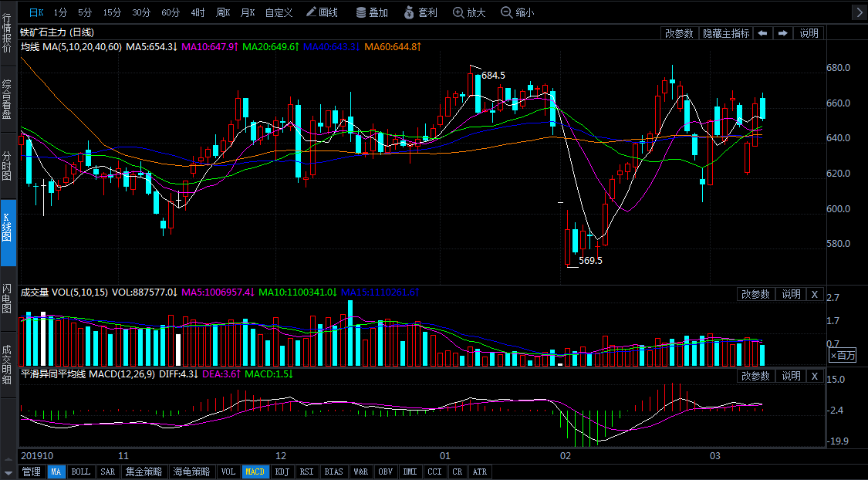Open the 套利 arbitrage tool
The height and width of the screenshot is (480, 868).
[x=420, y=12]
